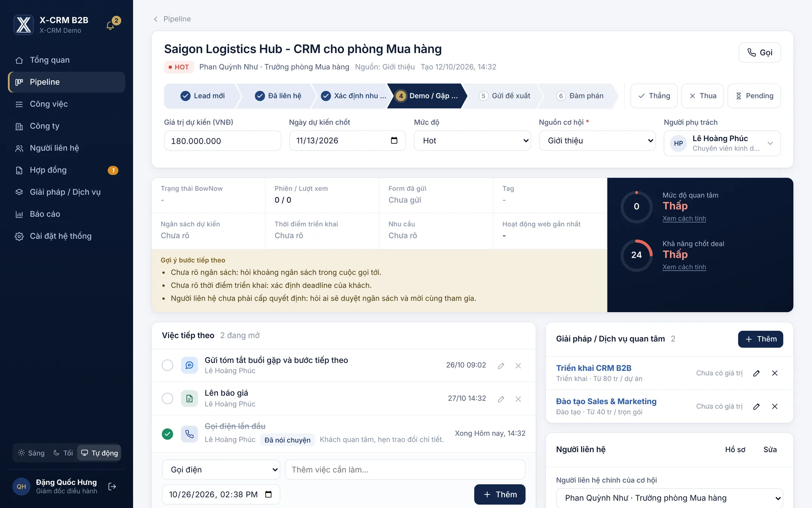This screenshot has width=812, height=508.
Task: Uncheck completed 'Gọi điện lần đầu' task
Action: tap(167, 434)
